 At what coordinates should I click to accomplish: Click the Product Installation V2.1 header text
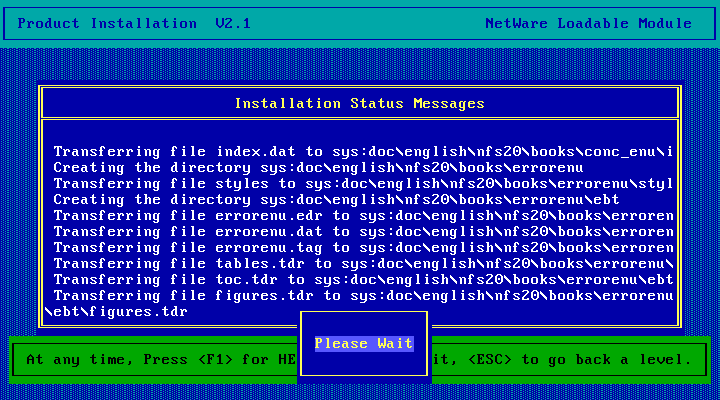134,23
